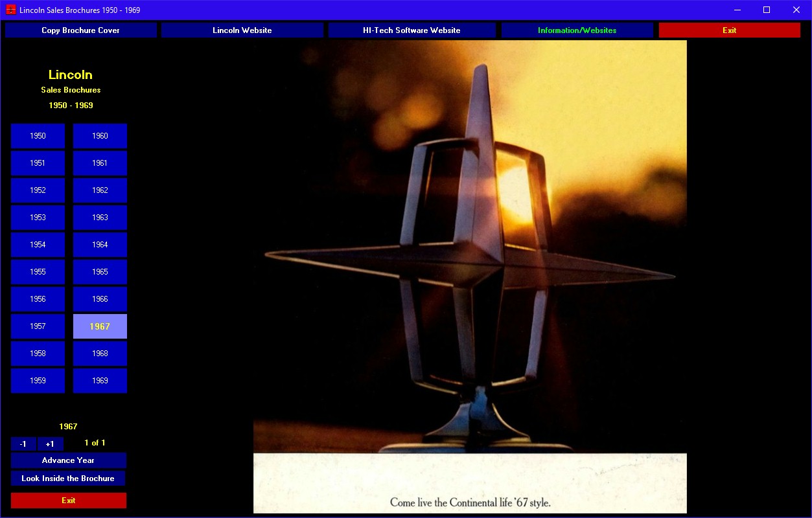Select the 1956 brochure year
This screenshot has width=812, height=518.
coord(38,299)
